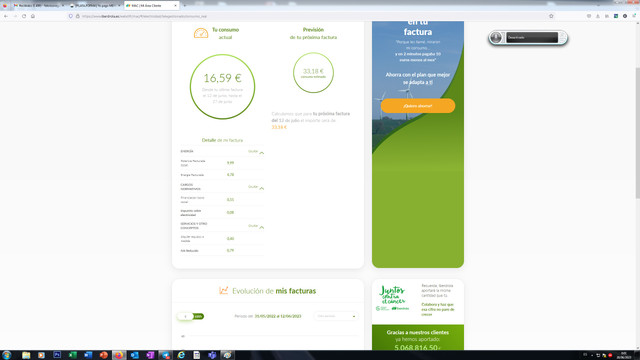Viewport: 640px width, 360px height.
Task: Click the ¡Quiero ahorrar! button
Action: 418,106
